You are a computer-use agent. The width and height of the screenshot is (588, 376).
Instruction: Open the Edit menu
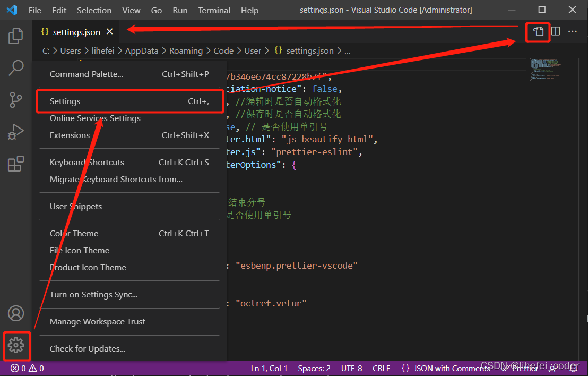pos(59,10)
